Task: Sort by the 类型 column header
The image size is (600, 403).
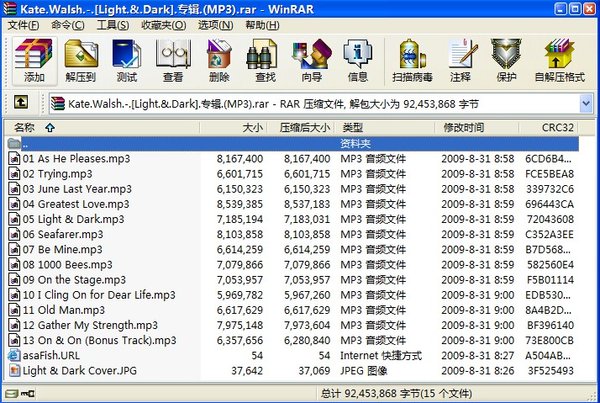Action: [385, 127]
